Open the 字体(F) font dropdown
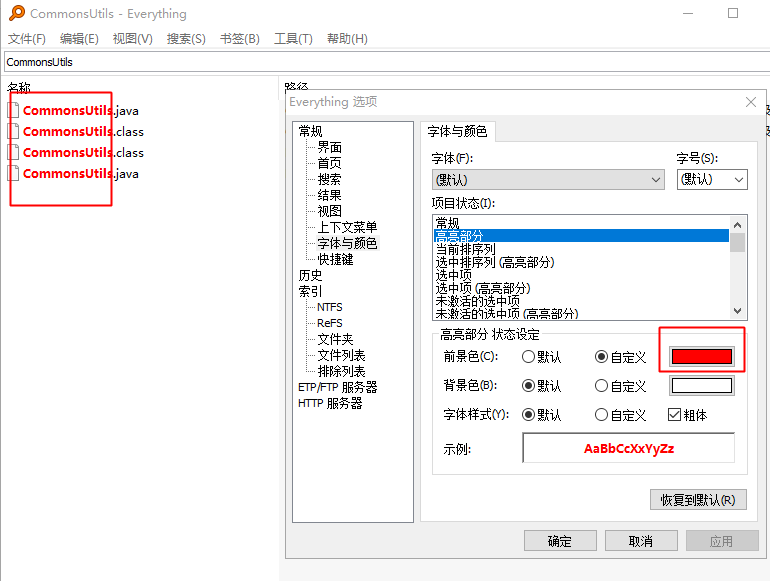The width and height of the screenshot is (770, 581). coord(548,180)
